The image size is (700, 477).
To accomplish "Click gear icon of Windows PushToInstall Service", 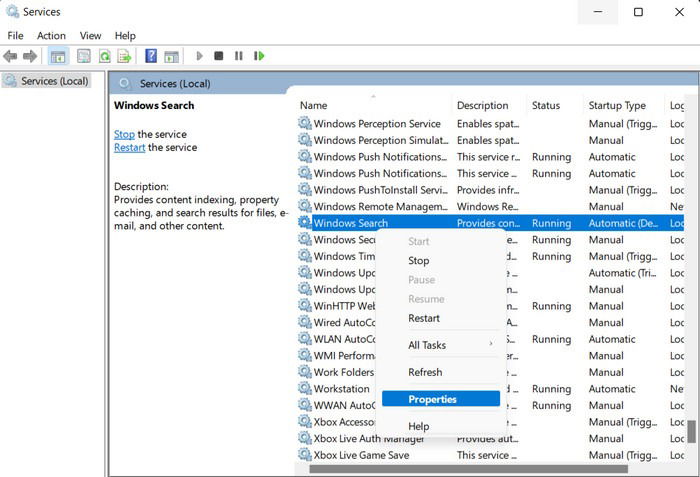I will tap(305, 189).
